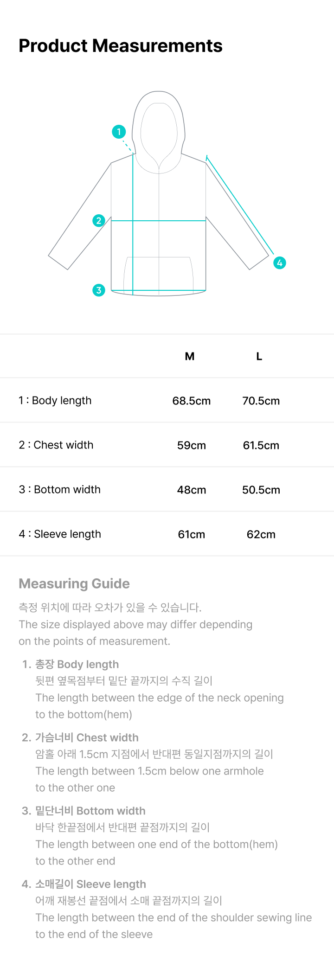
Task: Click the Measuring Guide heading
Action: pyautogui.click(x=74, y=583)
